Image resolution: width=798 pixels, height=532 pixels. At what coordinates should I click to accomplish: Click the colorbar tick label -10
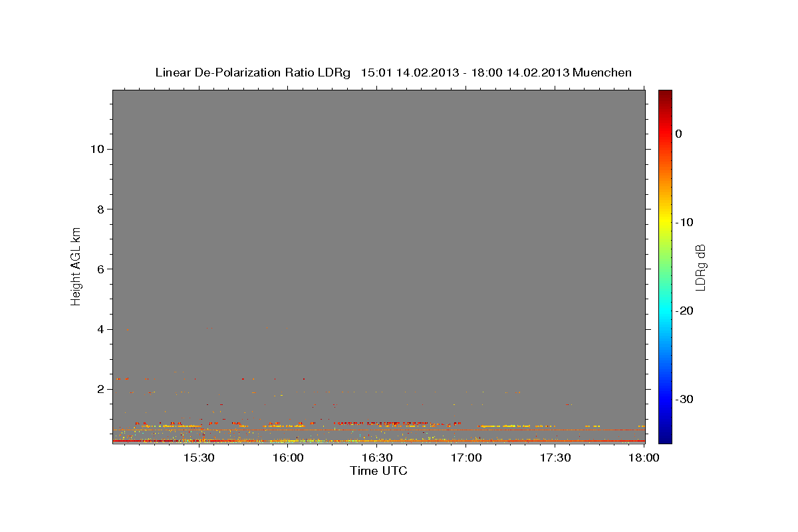coord(685,222)
